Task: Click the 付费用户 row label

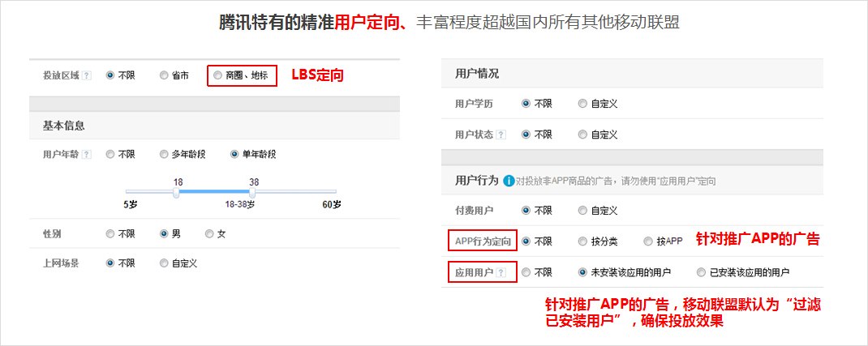Action: click(x=474, y=211)
